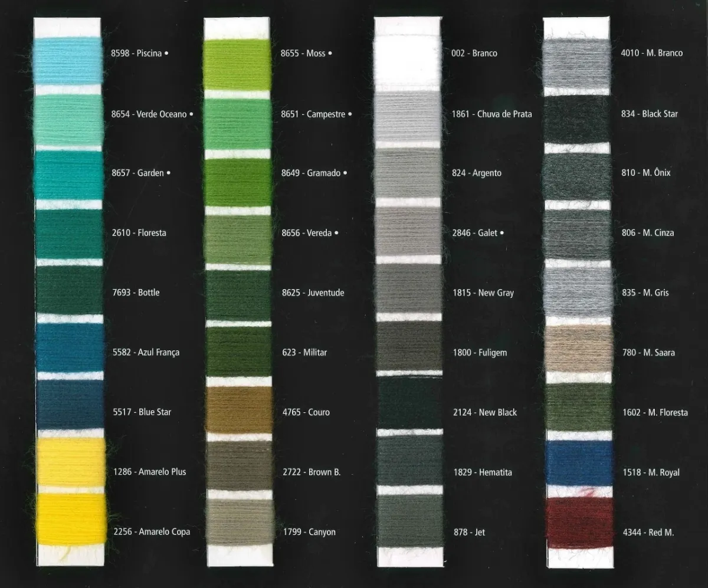Viewport: 708px width, 588px height.
Task: Click the 5517 Blue Star yarn swatch
Action: tap(69, 405)
